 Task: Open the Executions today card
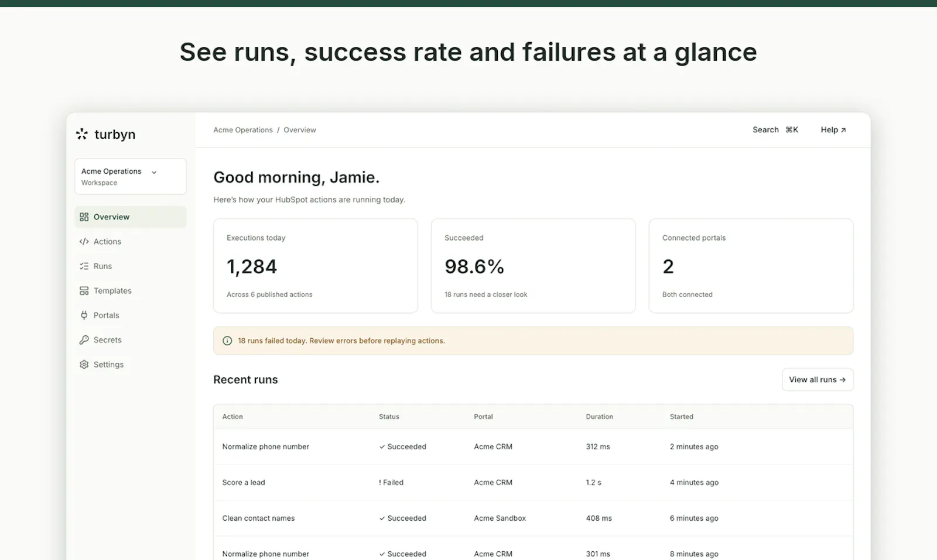point(316,266)
